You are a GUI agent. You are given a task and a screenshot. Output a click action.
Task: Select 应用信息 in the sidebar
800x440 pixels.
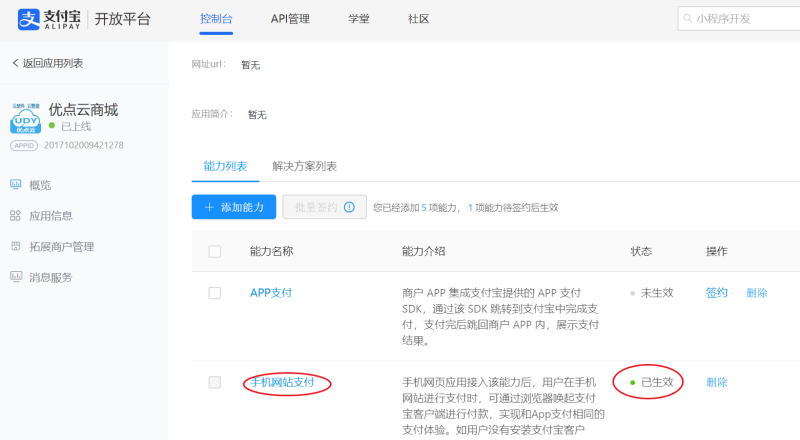pyautogui.click(x=51, y=216)
